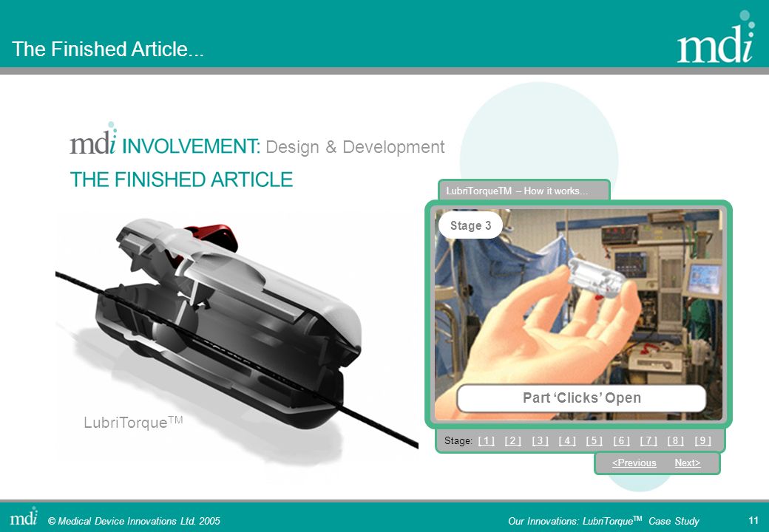Click the copyright Medical Device Innovations text
The width and height of the screenshot is (769, 532).
pyautogui.click(x=134, y=521)
